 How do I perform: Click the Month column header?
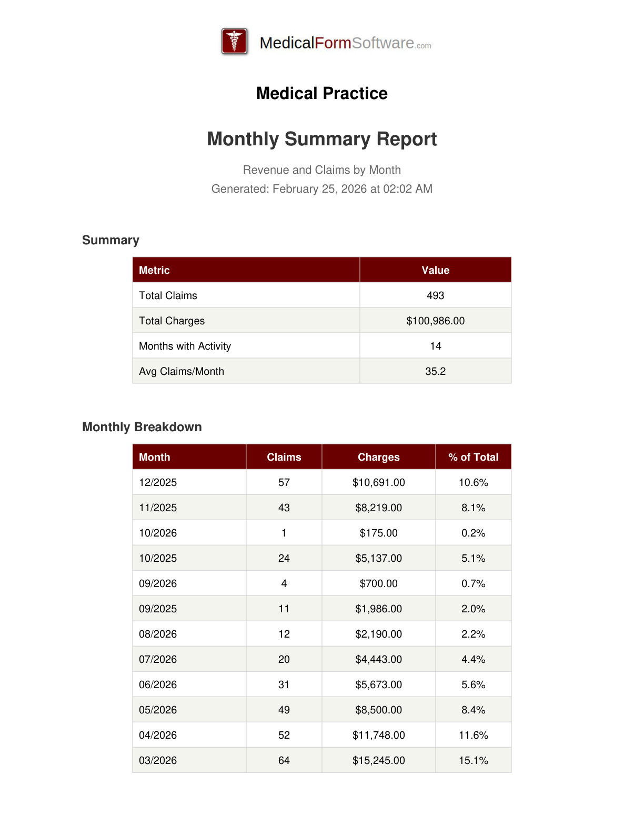click(x=154, y=457)
